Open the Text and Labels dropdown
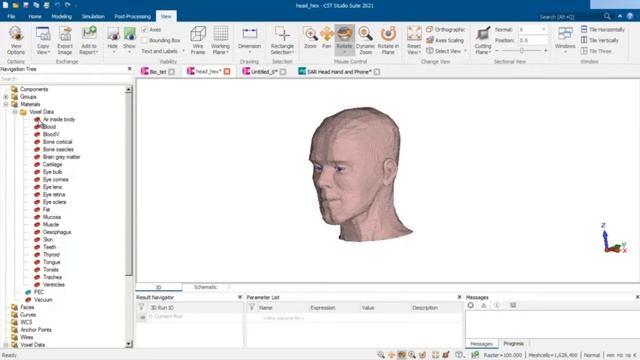 163,51
